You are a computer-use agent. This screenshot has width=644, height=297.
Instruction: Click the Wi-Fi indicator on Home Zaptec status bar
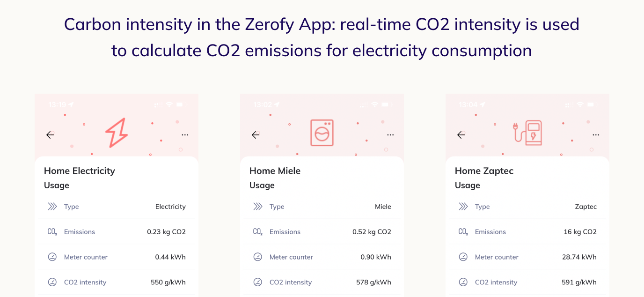[579, 104]
